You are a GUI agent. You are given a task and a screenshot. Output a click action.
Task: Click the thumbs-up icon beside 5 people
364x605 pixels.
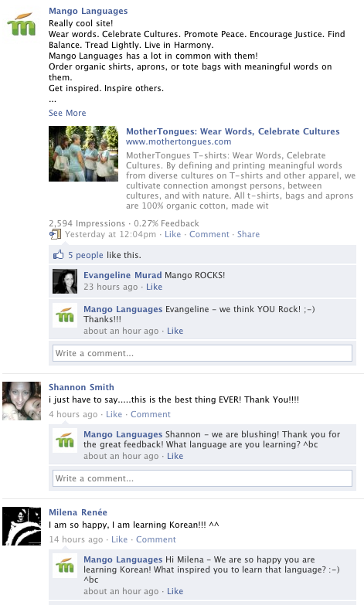click(58, 255)
